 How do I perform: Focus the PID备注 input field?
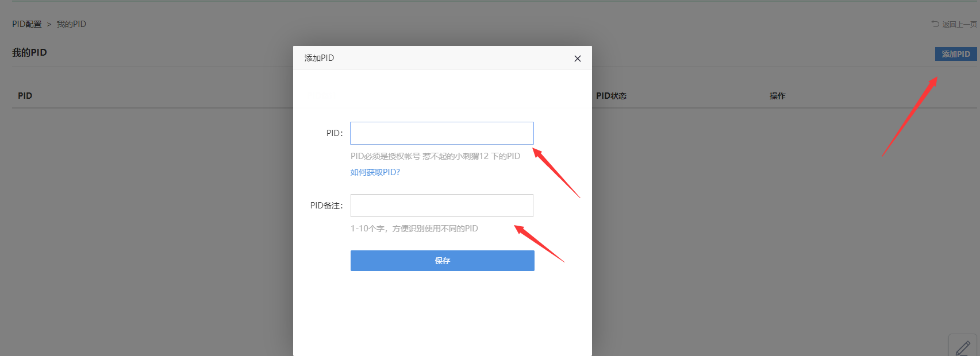pyautogui.click(x=441, y=206)
